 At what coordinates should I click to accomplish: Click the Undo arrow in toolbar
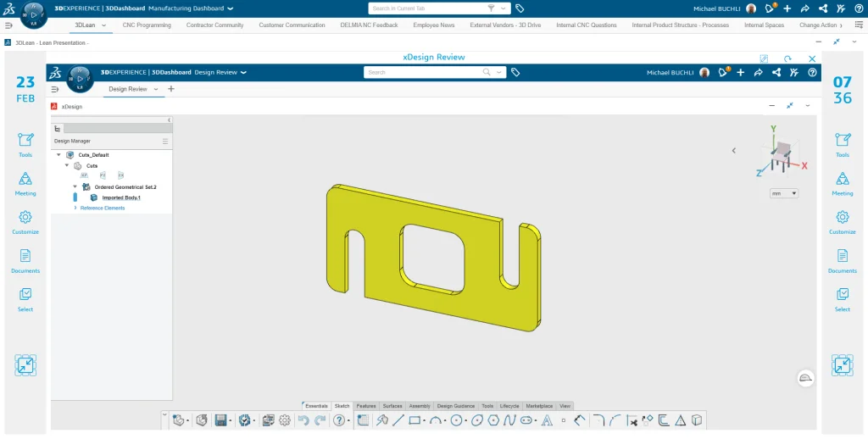(303, 420)
